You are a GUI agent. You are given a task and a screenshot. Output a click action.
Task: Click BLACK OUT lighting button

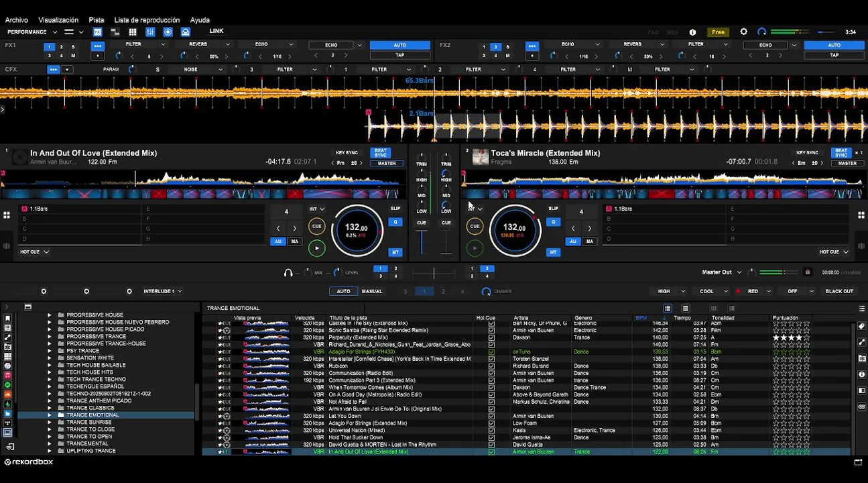click(x=839, y=291)
